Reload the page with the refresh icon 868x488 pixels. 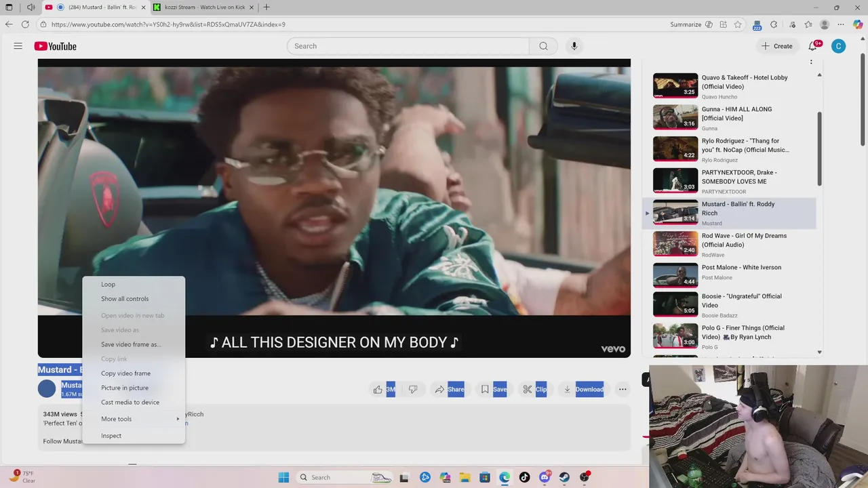(x=25, y=24)
